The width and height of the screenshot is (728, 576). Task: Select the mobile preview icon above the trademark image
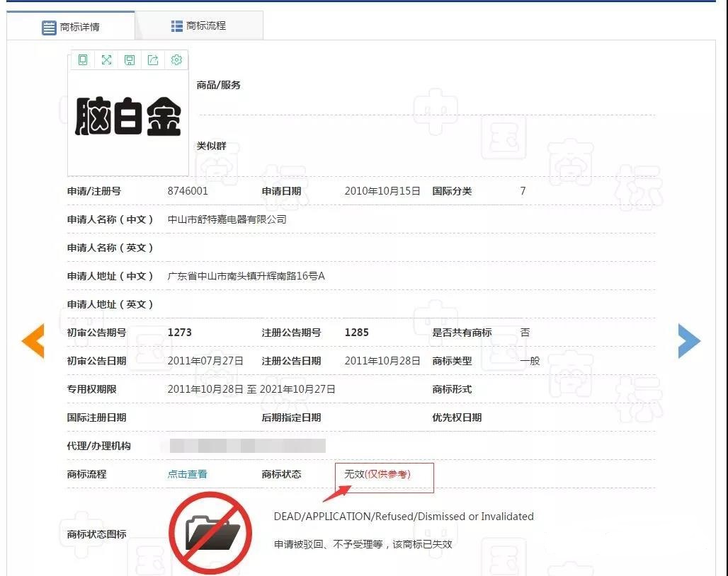point(82,60)
